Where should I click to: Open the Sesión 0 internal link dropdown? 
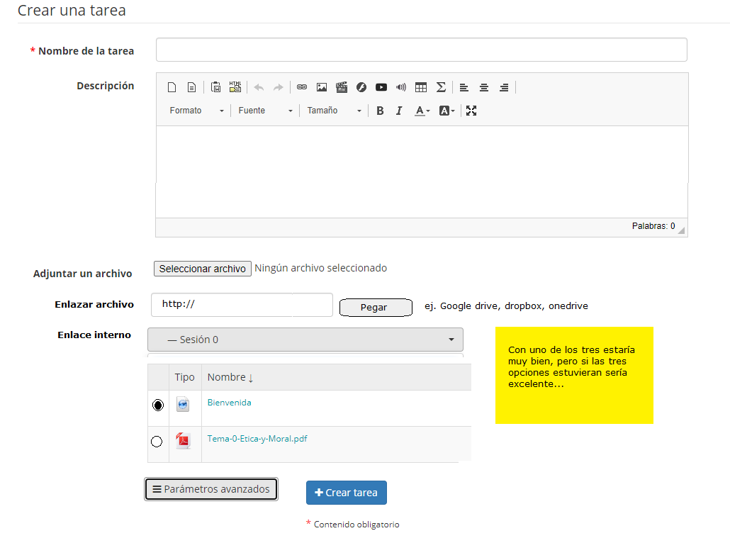click(x=305, y=340)
